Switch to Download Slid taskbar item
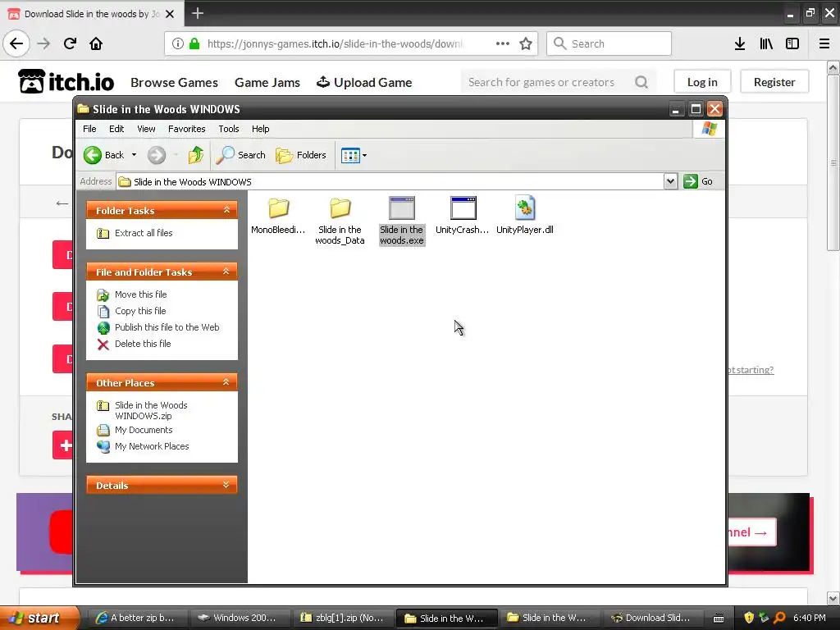This screenshot has width=840, height=630. (651, 618)
